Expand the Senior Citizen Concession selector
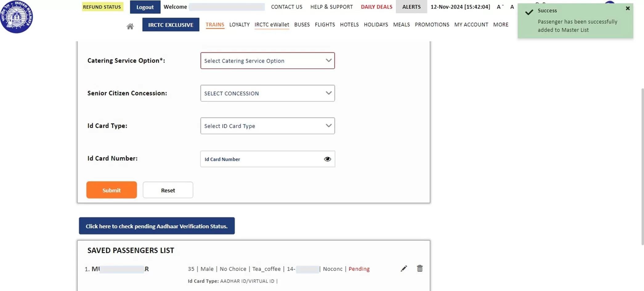The width and height of the screenshot is (644, 291). click(267, 93)
